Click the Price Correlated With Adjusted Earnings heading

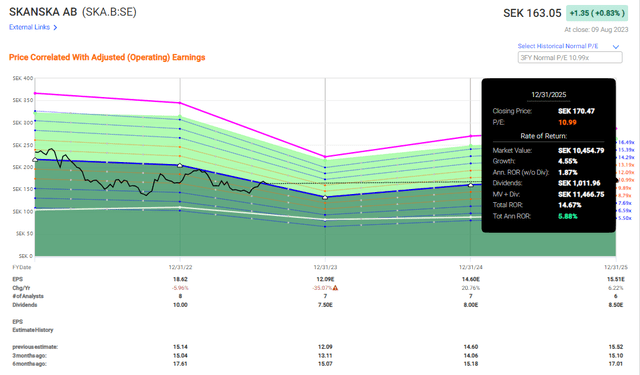[107, 58]
